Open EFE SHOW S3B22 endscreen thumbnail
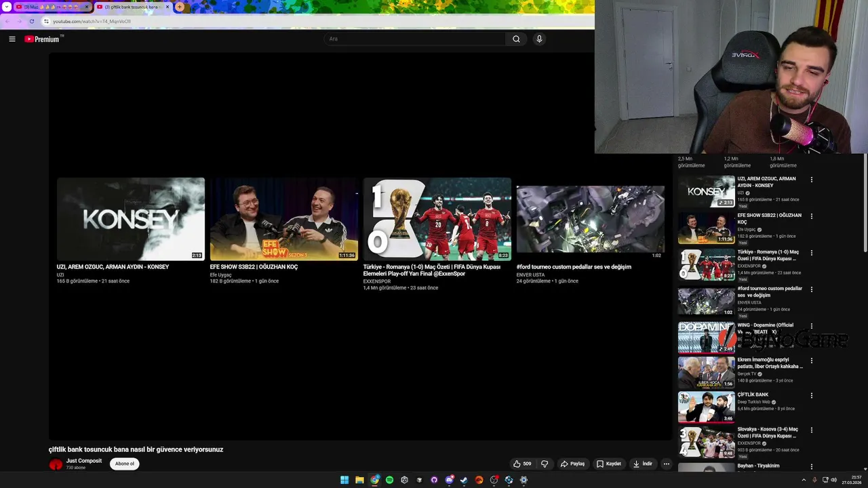Image resolution: width=868 pixels, height=488 pixels. 284,219
